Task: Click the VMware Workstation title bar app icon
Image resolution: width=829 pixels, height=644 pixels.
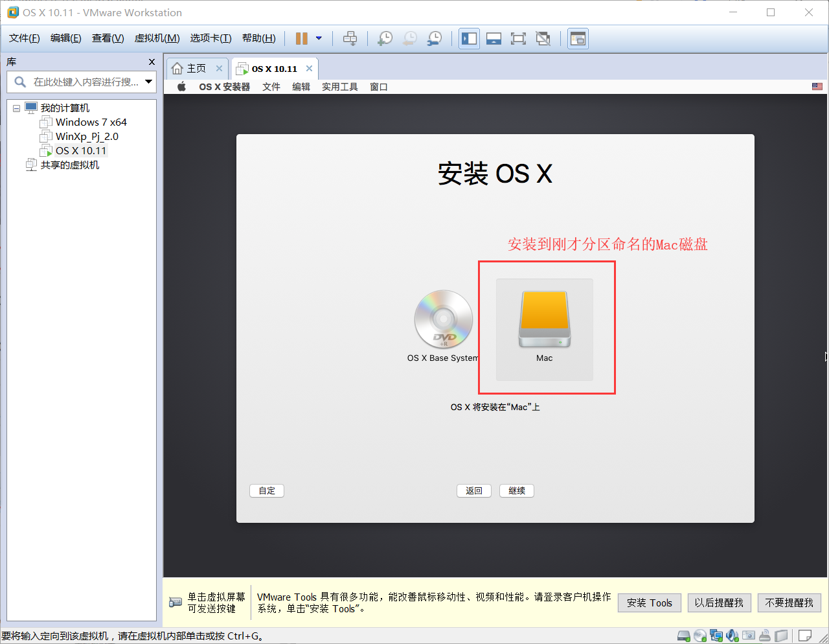Action: tap(12, 12)
